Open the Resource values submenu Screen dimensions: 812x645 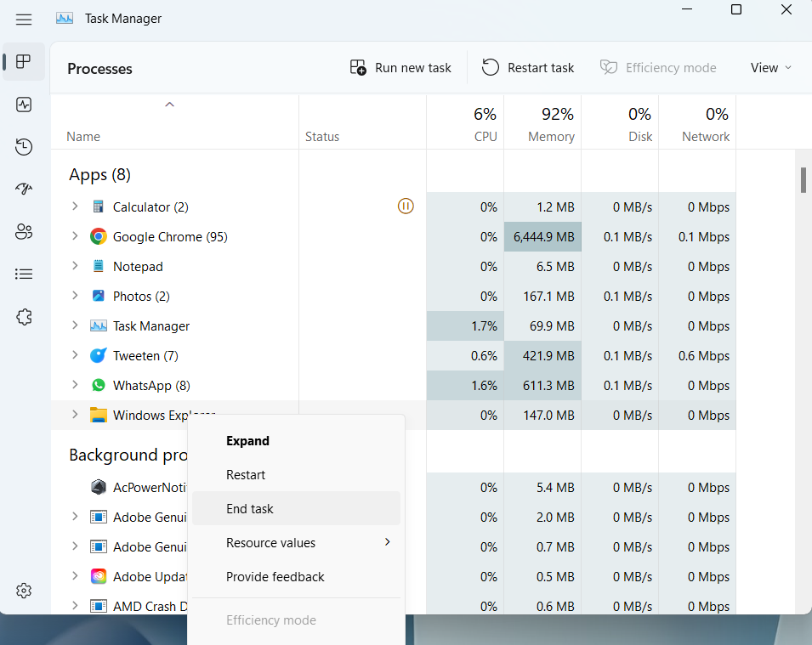[x=296, y=542]
